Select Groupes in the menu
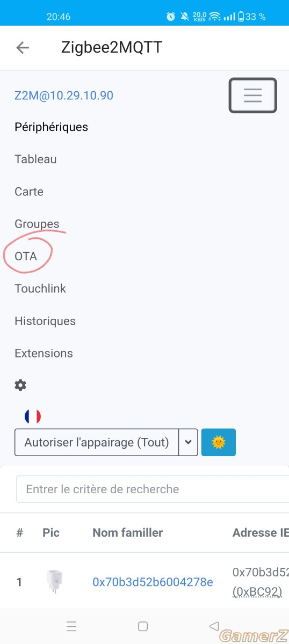Image resolution: width=289 pixels, height=644 pixels. tap(37, 224)
